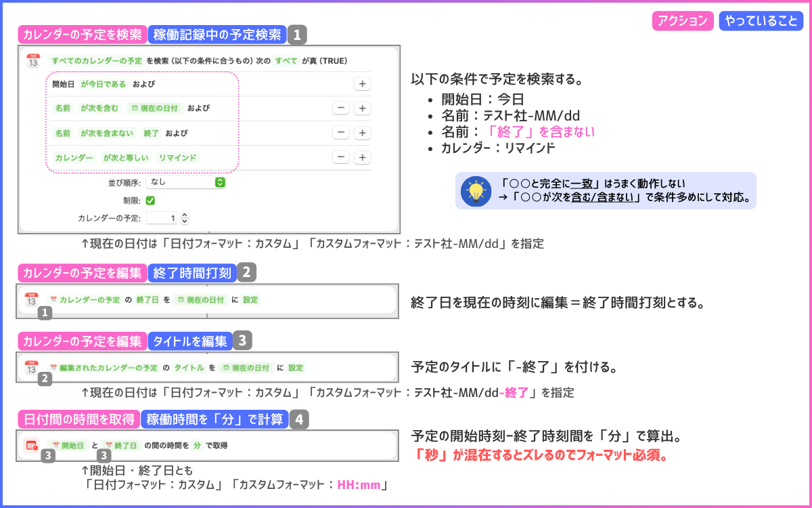Click the calendar icon beside カレンダーの予定 の 終了日

pyautogui.click(x=32, y=299)
